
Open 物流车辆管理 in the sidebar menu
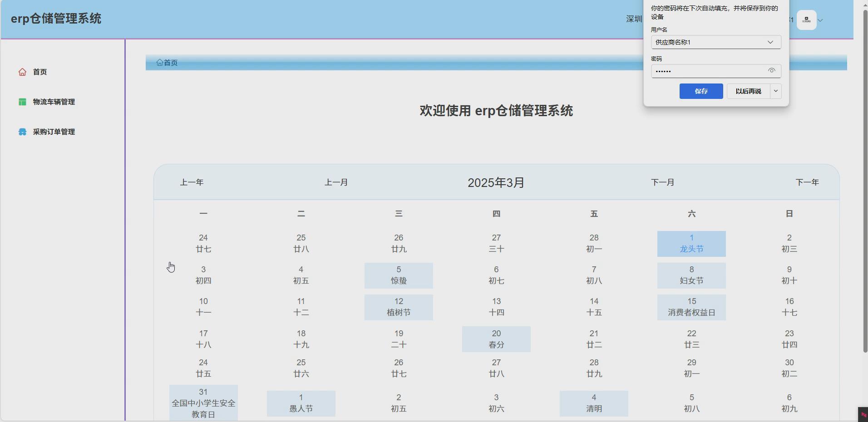[54, 102]
